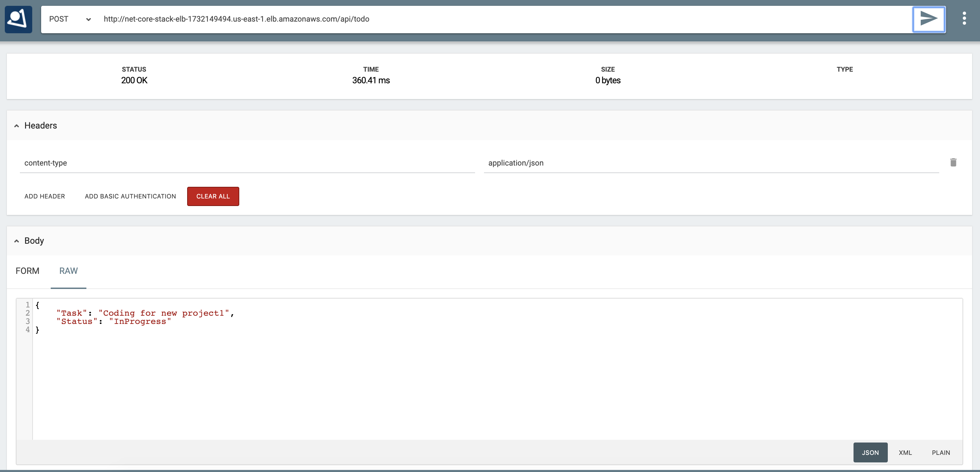Delete the content-type header row
980x472 pixels.
(953, 163)
